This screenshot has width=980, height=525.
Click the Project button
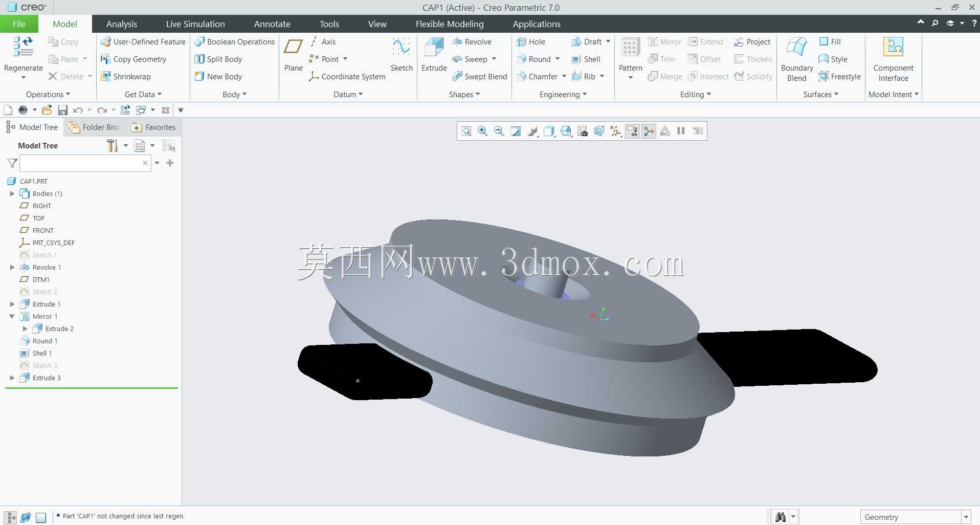(752, 42)
